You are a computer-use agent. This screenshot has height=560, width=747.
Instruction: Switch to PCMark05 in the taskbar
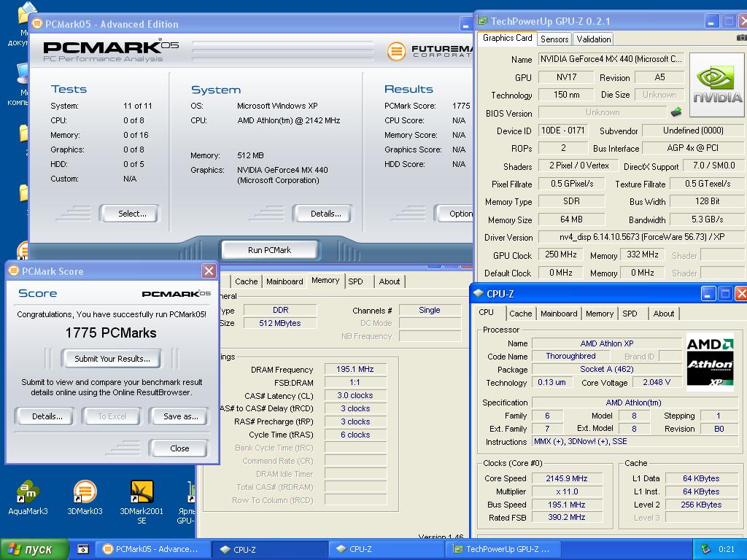click(x=153, y=549)
